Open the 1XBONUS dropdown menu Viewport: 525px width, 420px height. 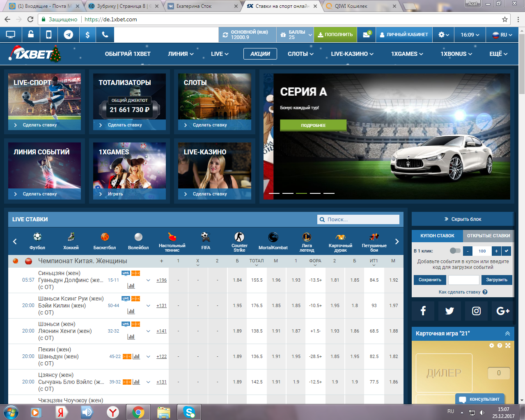point(456,54)
